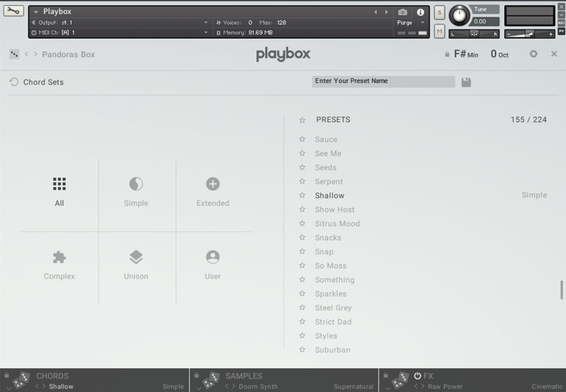Open the User chord category
This screenshot has width=566, height=392.
coord(213,257)
